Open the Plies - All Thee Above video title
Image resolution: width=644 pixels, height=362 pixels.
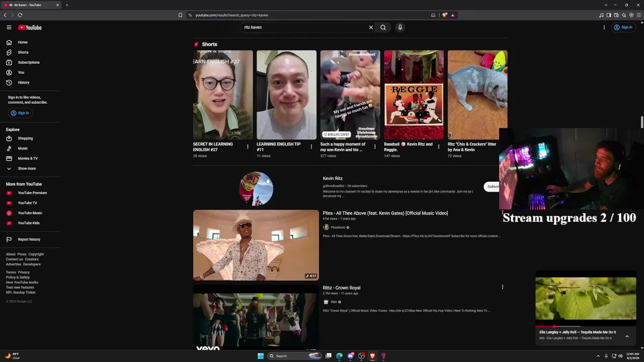point(385,213)
